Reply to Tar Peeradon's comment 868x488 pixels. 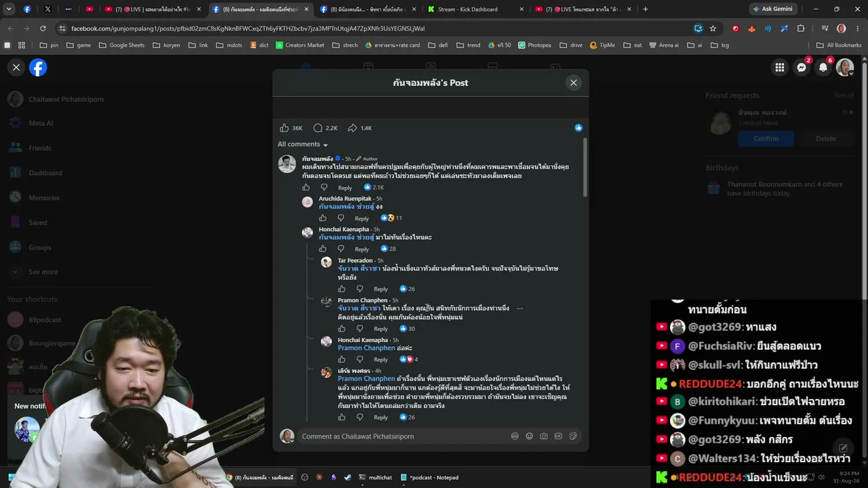click(x=381, y=289)
